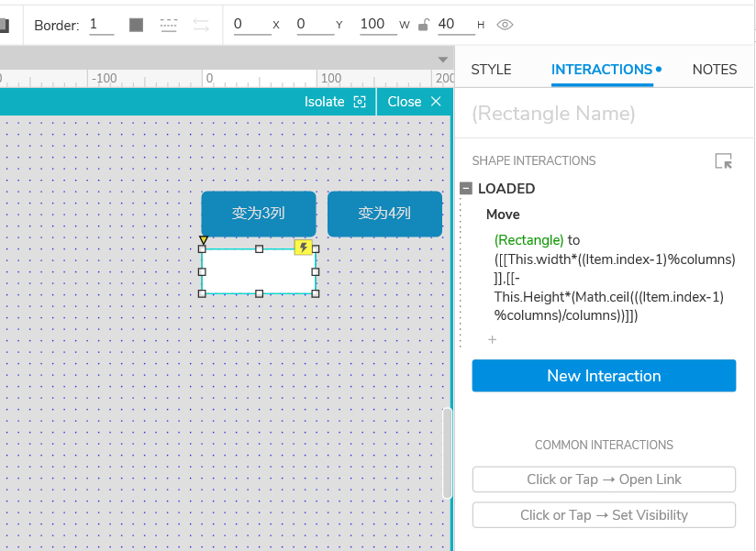Click the New Interaction button

tap(604, 376)
